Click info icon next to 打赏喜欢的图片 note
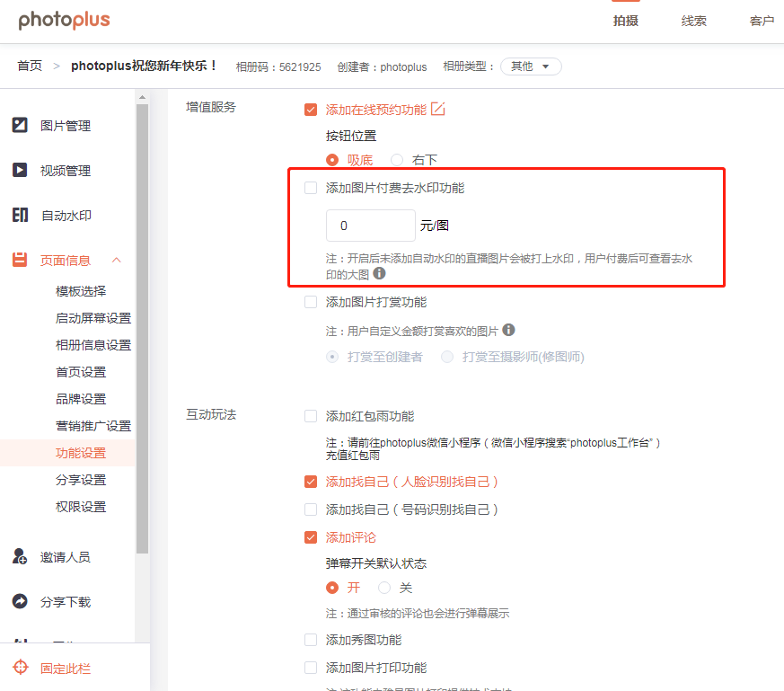Image resolution: width=784 pixels, height=691 pixels. (509, 331)
